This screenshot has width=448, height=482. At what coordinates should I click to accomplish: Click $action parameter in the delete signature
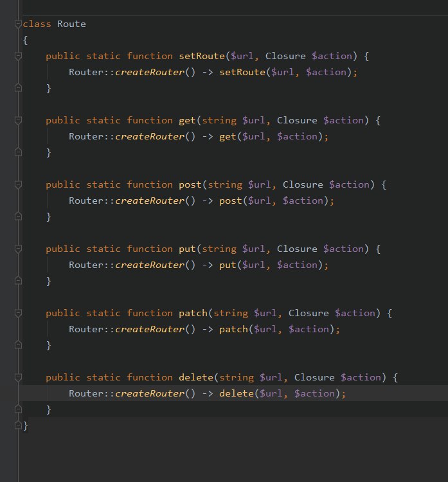(x=361, y=377)
